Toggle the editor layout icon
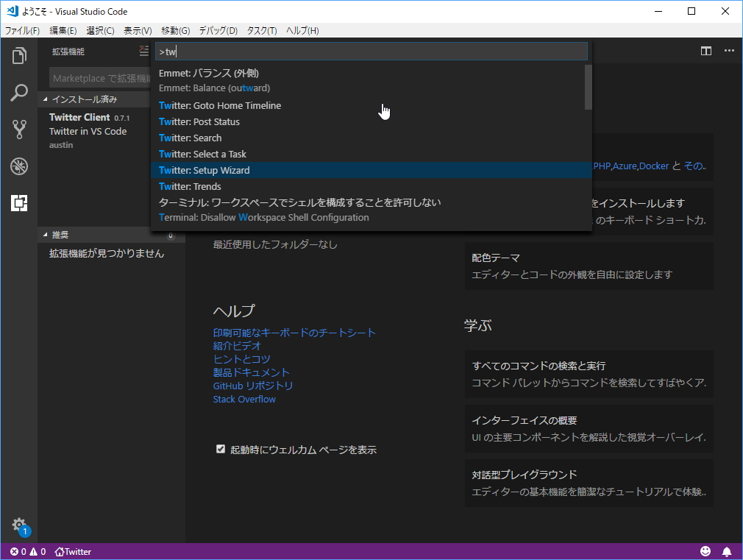Viewport: 743px width, 560px height. (x=705, y=51)
